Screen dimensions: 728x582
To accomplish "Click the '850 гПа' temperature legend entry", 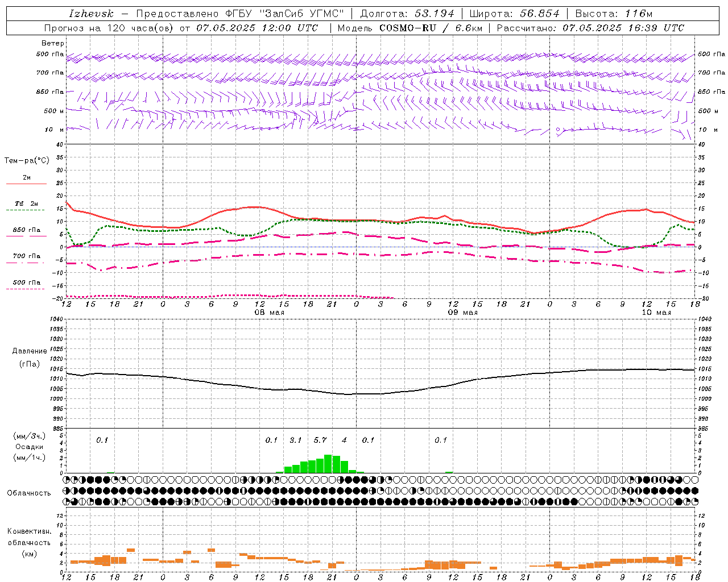I will 27,230.
